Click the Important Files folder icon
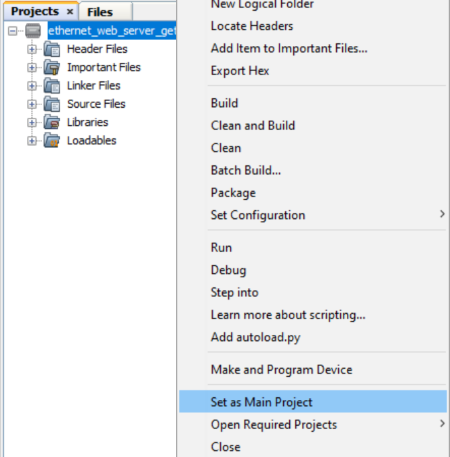 tap(52, 68)
